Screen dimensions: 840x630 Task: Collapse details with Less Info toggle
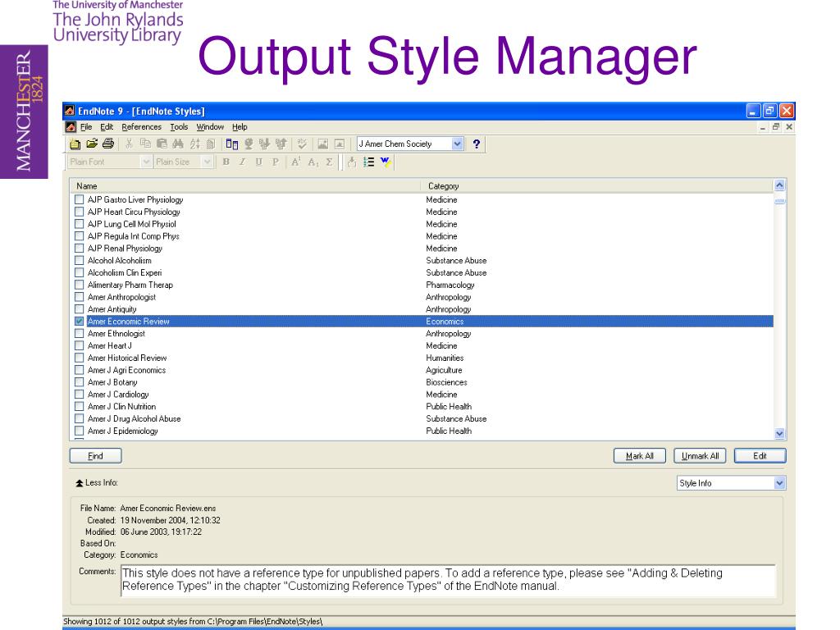[x=97, y=482]
